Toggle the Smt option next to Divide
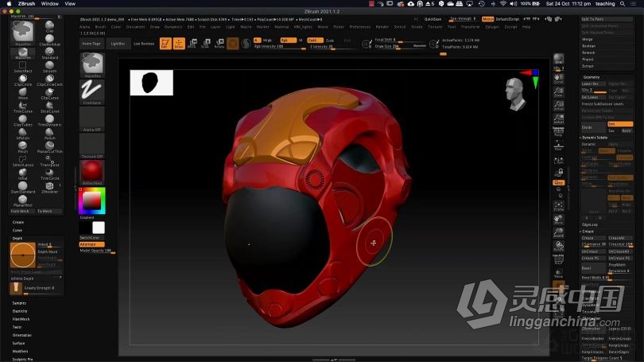This screenshot has height=362, width=644. 620,124
